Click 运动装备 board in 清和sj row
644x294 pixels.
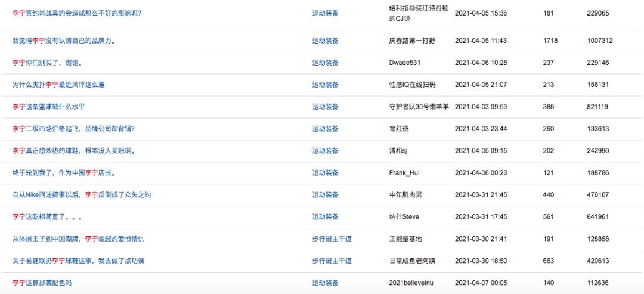(326, 151)
